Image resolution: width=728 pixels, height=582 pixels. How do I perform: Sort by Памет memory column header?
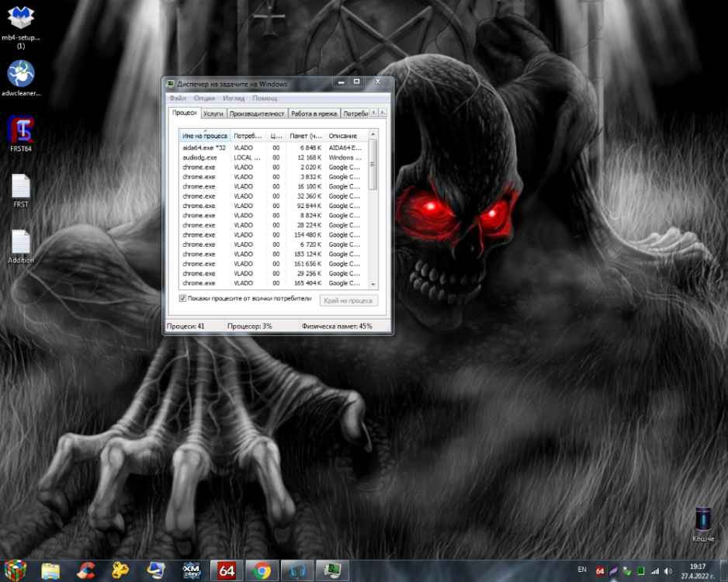306,136
